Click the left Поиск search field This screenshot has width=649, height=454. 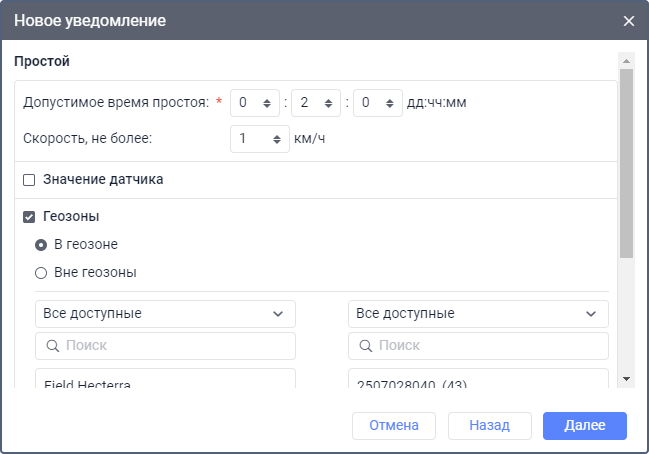165,346
